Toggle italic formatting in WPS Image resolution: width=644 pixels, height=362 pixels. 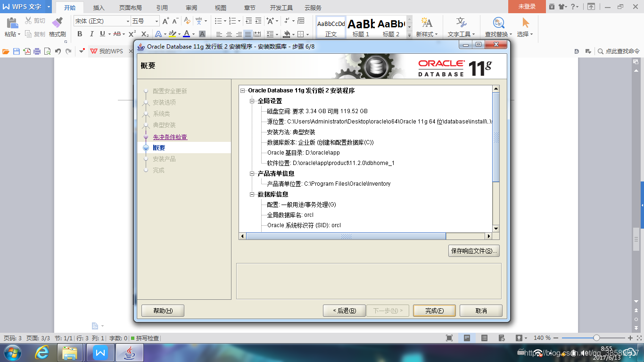tap(91, 34)
